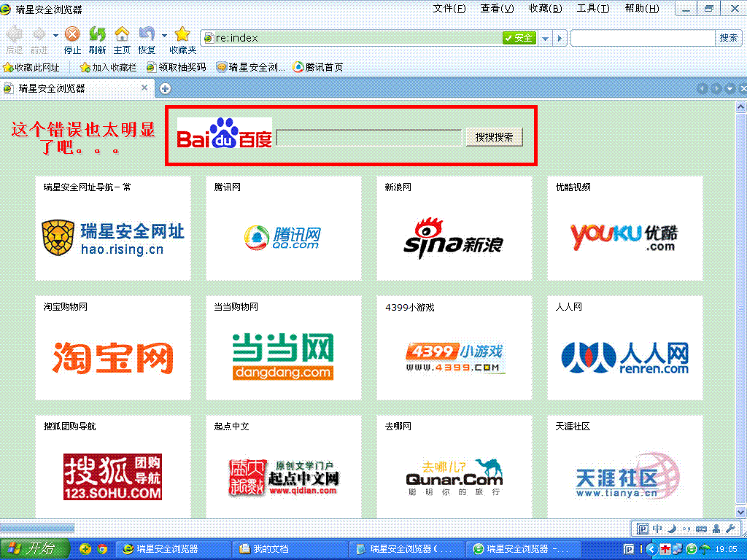Click the Baidu search input field
Screen dimensions: 747x560
[369, 138]
